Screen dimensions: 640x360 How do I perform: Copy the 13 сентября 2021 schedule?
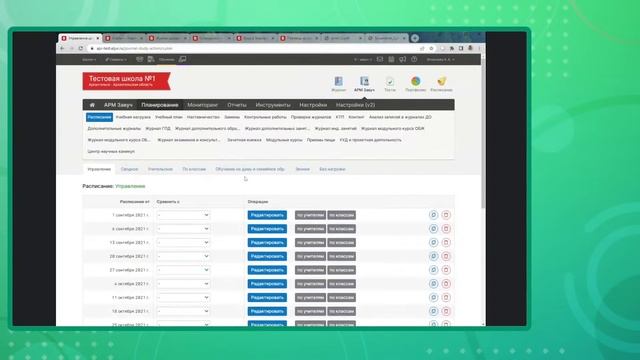(x=433, y=242)
